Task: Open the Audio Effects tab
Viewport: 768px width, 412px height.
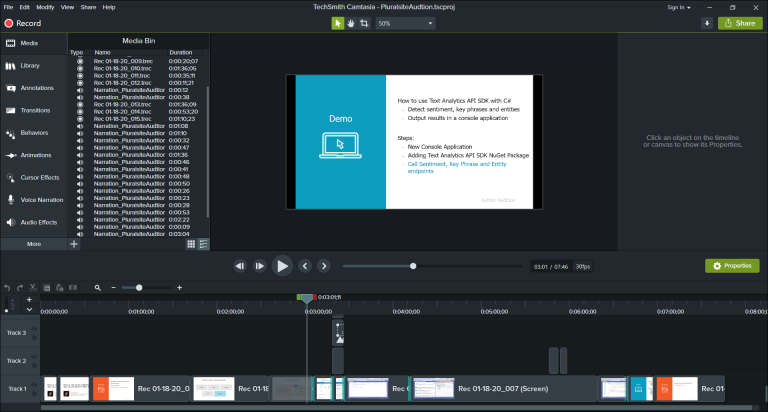Action: click(x=33, y=222)
